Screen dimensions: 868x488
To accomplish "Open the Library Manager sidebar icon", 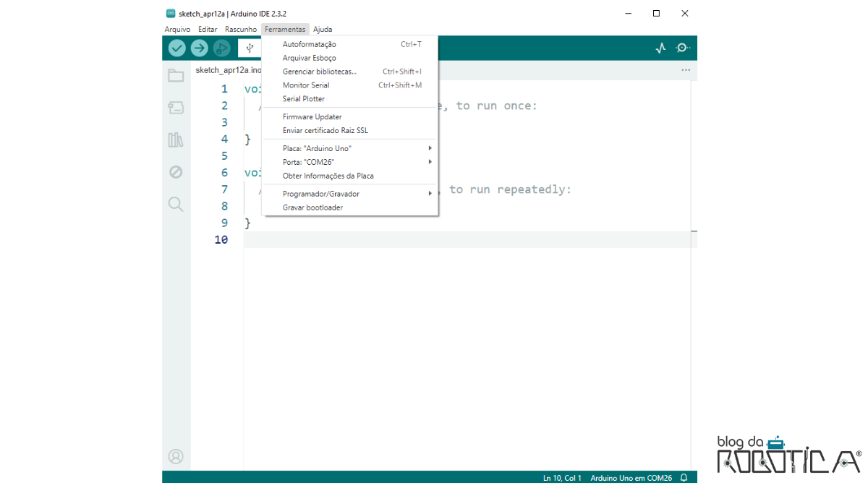I will (x=176, y=140).
